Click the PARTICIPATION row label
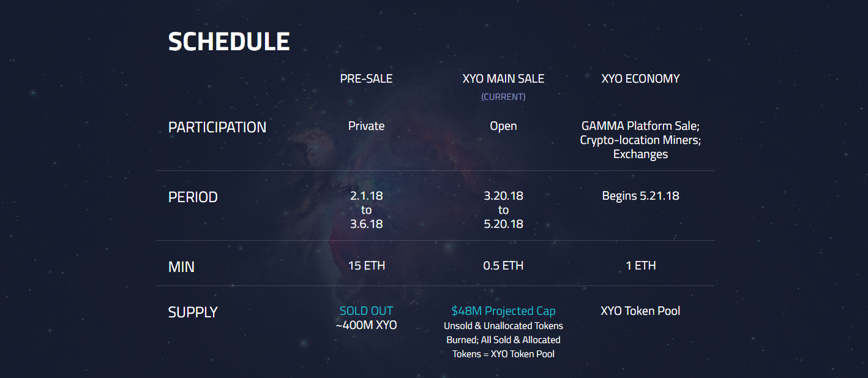This screenshot has height=378, width=868. [x=217, y=127]
